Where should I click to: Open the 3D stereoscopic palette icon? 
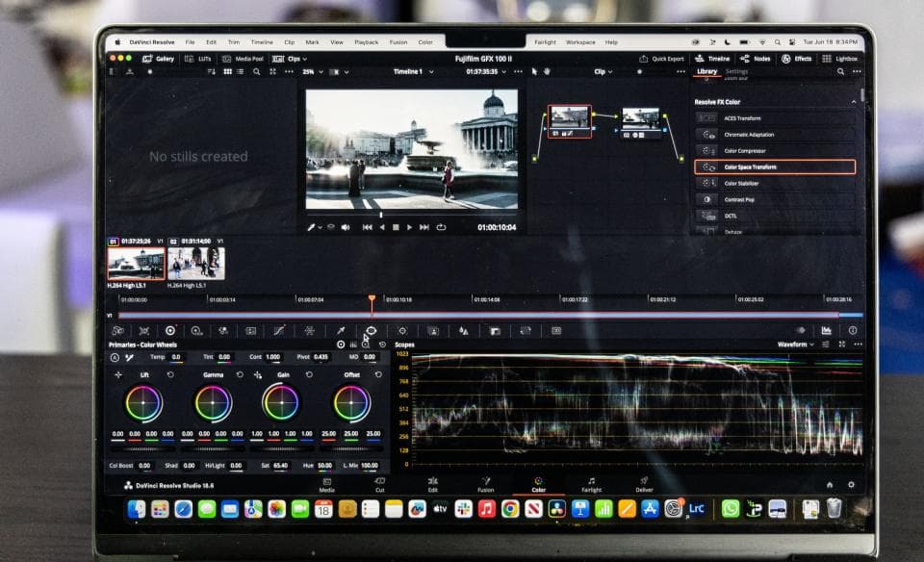click(x=556, y=331)
